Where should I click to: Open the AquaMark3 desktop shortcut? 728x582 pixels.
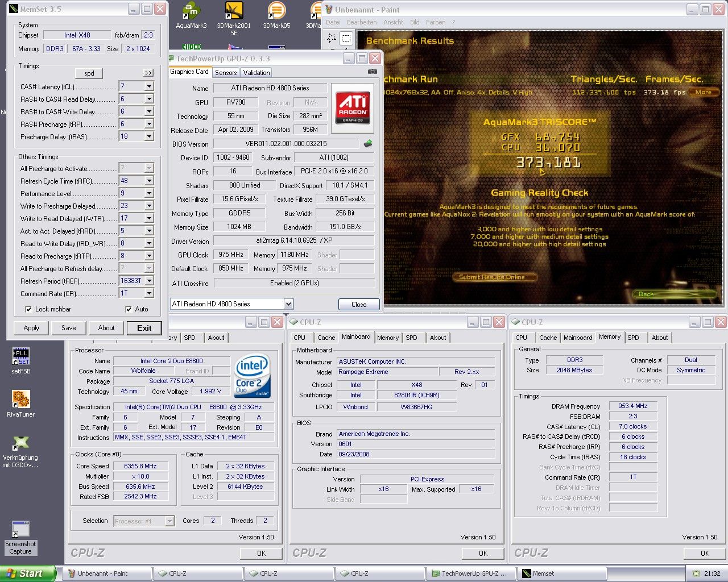(191, 15)
